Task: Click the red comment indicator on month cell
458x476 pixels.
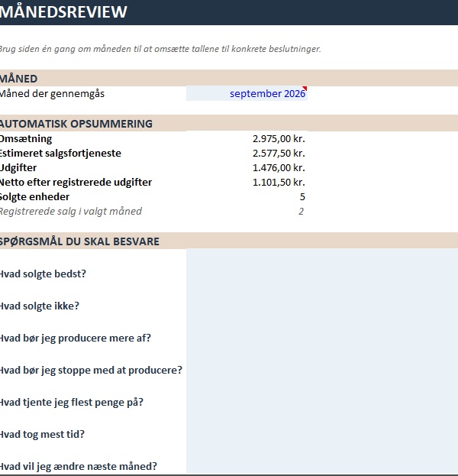Action: click(x=305, y=88)
